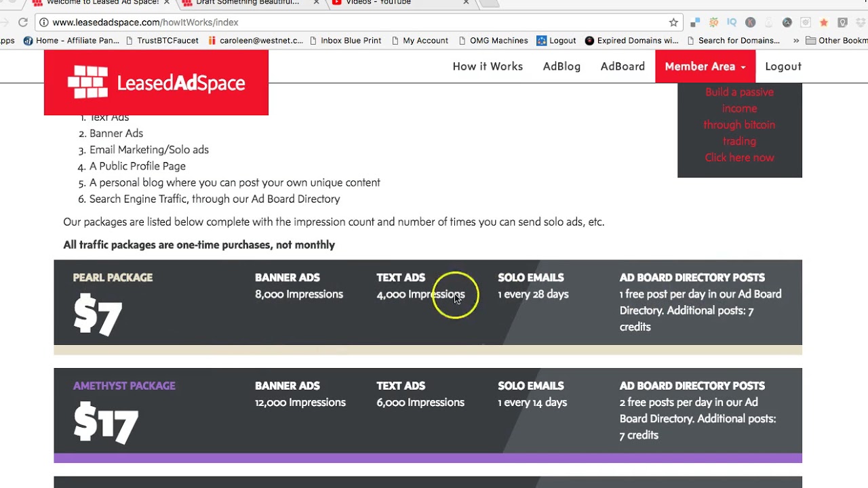Click the 'AMETHYST PACKAGE' heading
Image resolution: width=868 pixels, height=488 pixels.
[124, 386]
